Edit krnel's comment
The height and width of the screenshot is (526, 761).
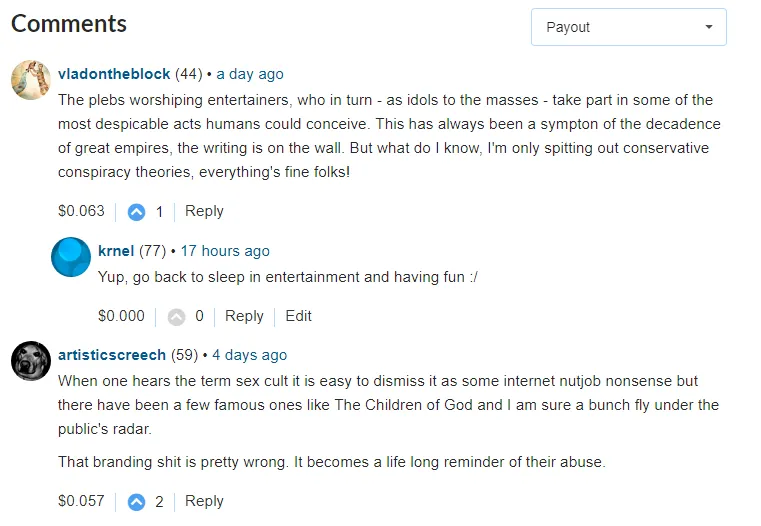[298, 316]
